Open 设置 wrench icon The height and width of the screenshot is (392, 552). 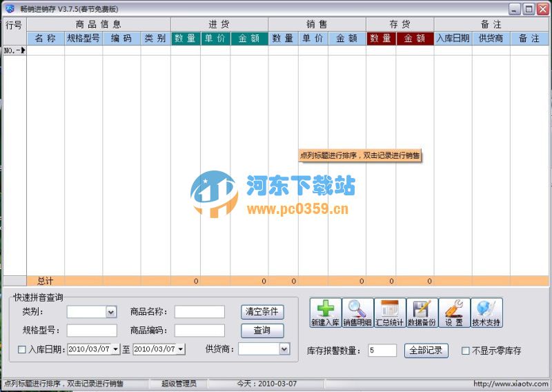pos(454,313)
